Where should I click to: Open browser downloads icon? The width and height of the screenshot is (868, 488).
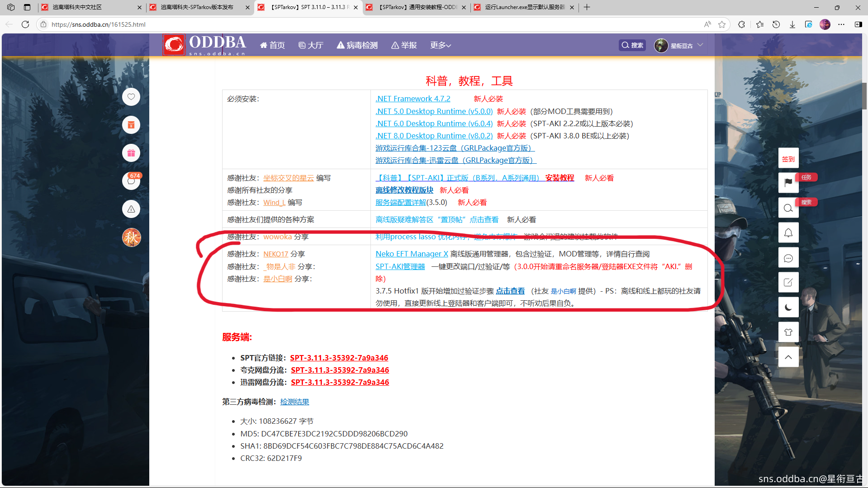pos(792,24)
